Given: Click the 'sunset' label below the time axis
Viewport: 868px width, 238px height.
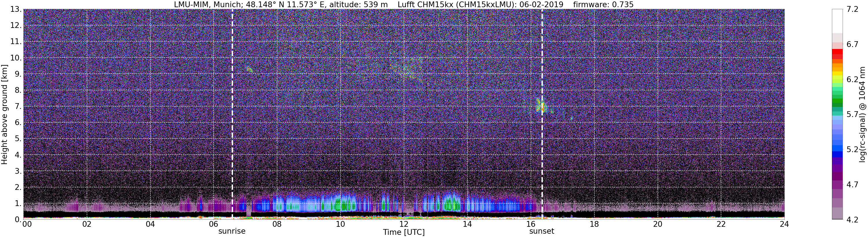Looking at the screenshot, I should point(541,231).
